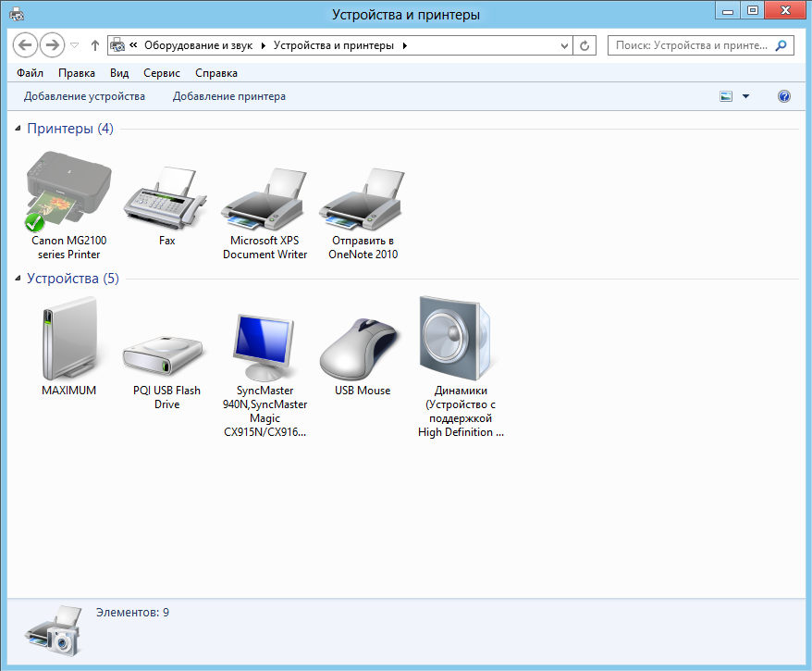This screenshot has height=671, width=812.
Task: Click the Устройства (5) group header
Action: point(73,279)
